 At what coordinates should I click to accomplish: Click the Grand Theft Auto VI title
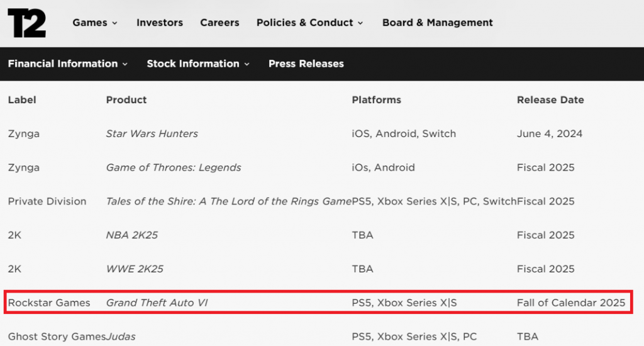click(x=157, y=303)
